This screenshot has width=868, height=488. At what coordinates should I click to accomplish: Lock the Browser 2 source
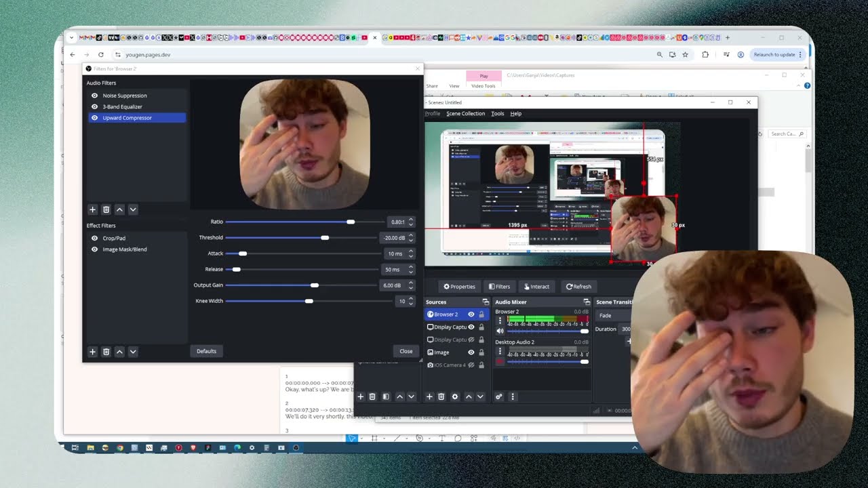[x=481, y=314]
